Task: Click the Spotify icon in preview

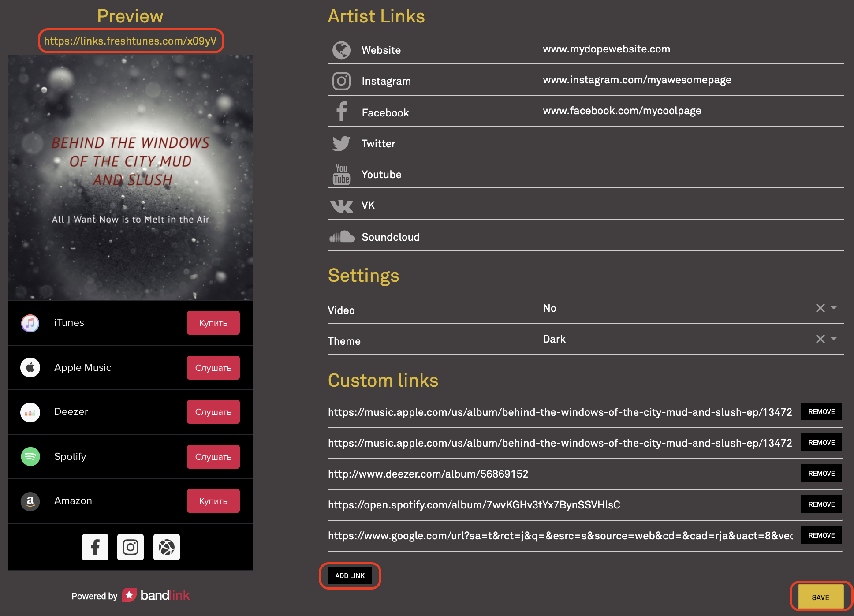Action: 30,457
